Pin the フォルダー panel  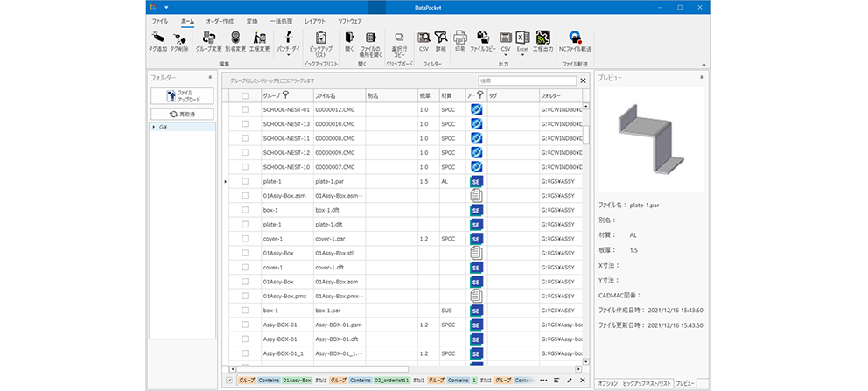click(210, 78)
